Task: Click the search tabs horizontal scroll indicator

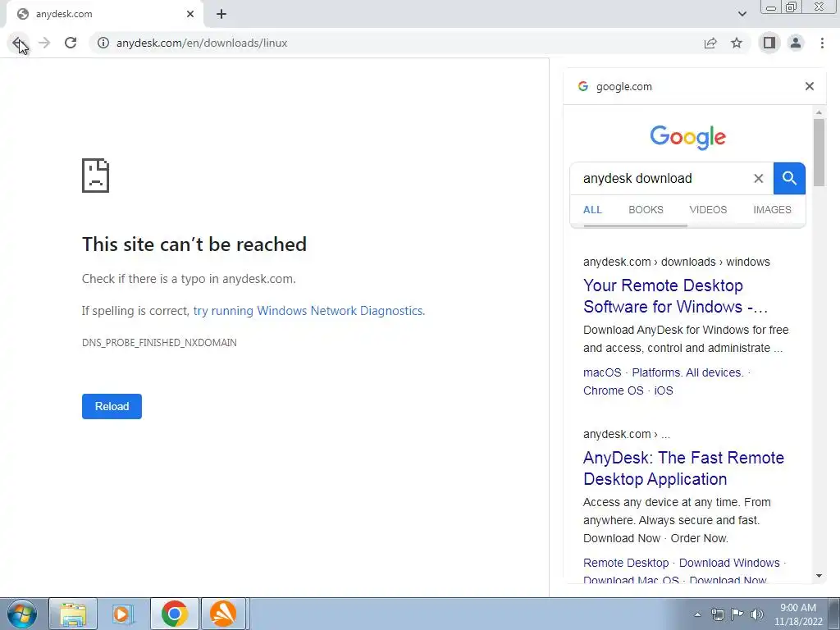Action: tap(636, 226)
